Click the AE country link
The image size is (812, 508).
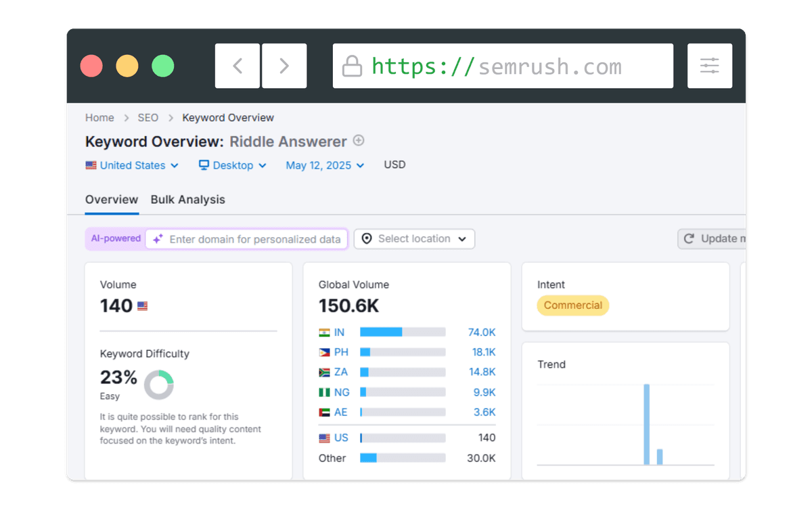(x=341, y=412)
